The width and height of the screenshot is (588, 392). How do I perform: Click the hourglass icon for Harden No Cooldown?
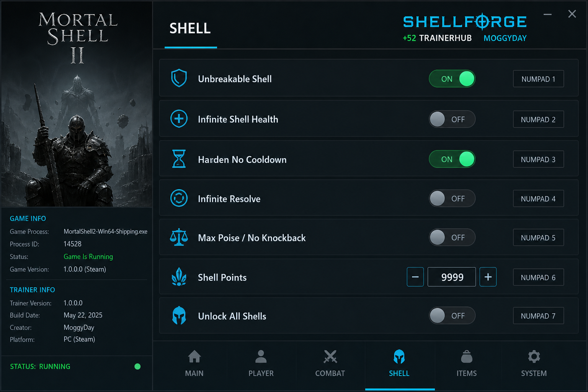pyautogui.click(x=179, y=159)
